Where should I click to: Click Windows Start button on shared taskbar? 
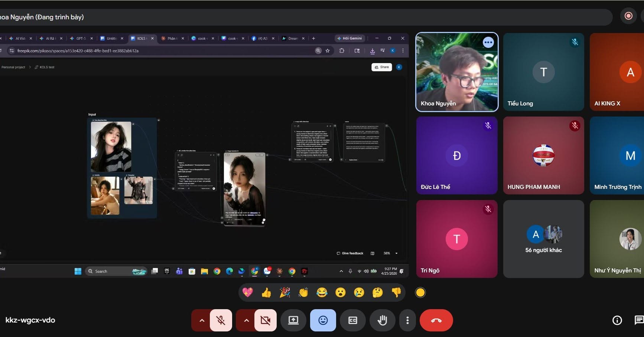78,271
